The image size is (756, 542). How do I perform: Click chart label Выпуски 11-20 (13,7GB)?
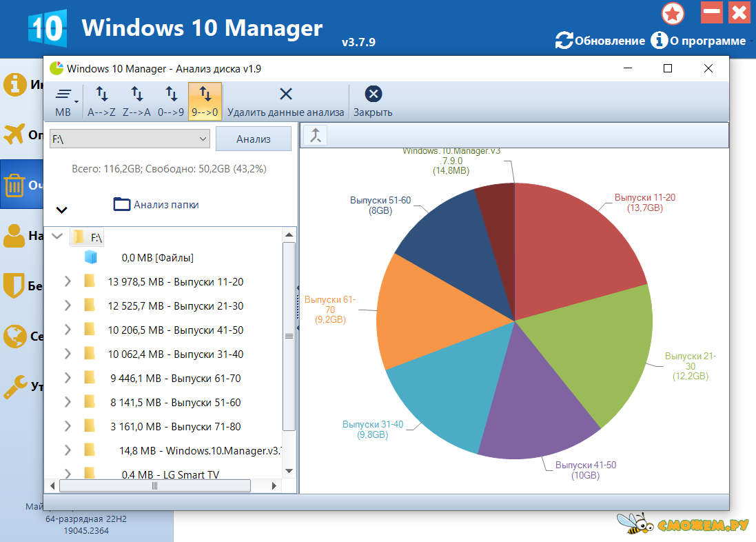click(x=644, y=203)
